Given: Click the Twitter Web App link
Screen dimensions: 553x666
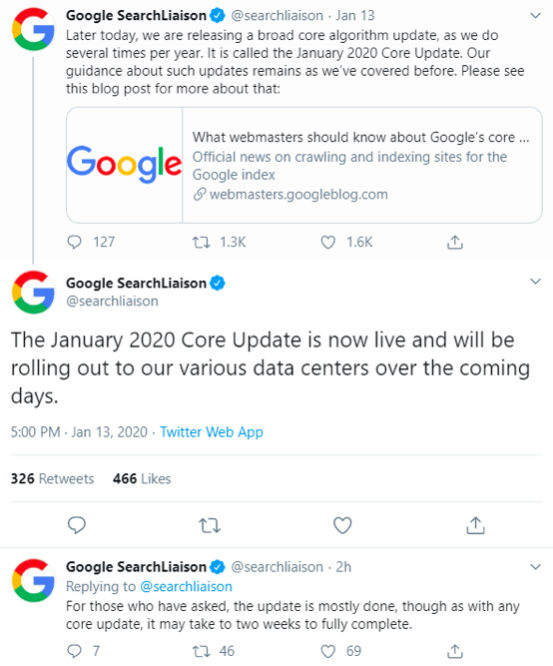Looking at the screenshot, I should tap(212, 432).
